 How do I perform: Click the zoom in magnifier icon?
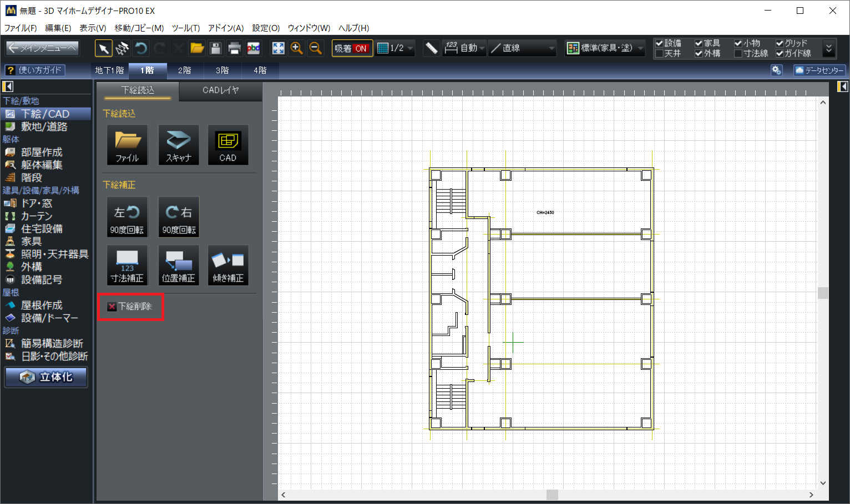[297, 49]
